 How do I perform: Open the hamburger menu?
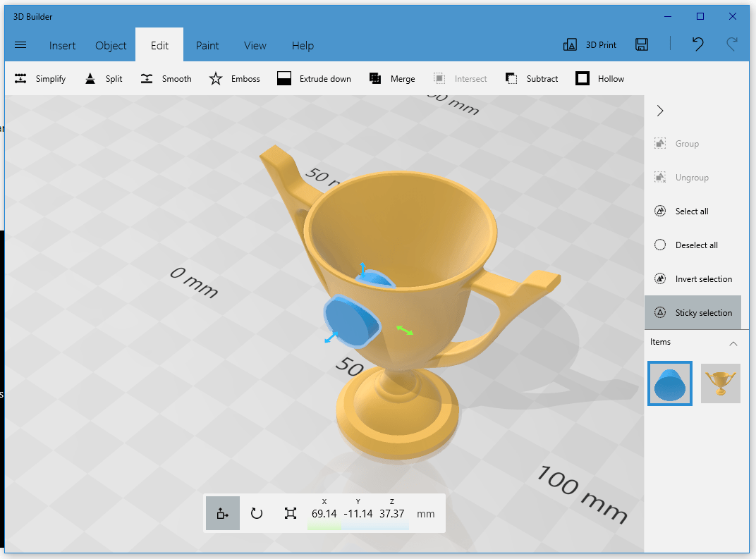20,44
